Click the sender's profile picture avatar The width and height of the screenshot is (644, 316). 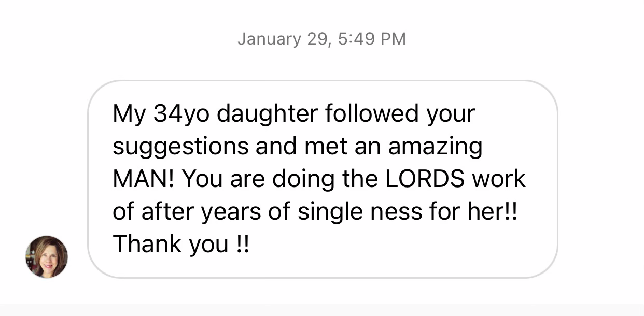pyautogui.click(x=47, y=257)
